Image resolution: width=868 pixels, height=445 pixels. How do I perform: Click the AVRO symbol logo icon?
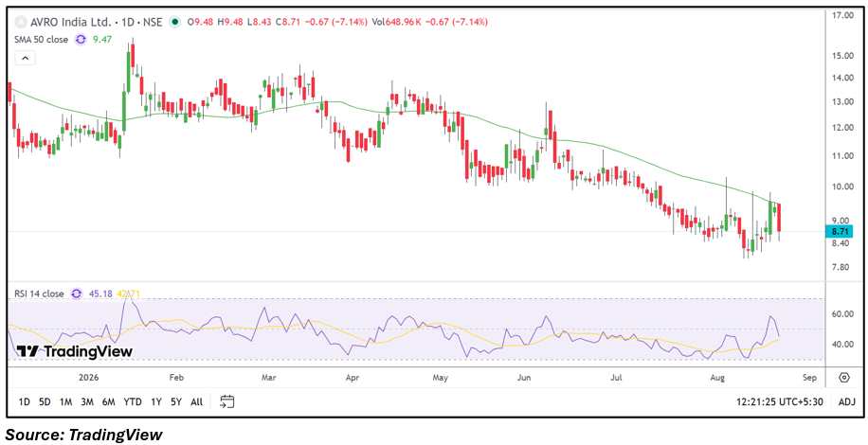[x=20, y=22]
